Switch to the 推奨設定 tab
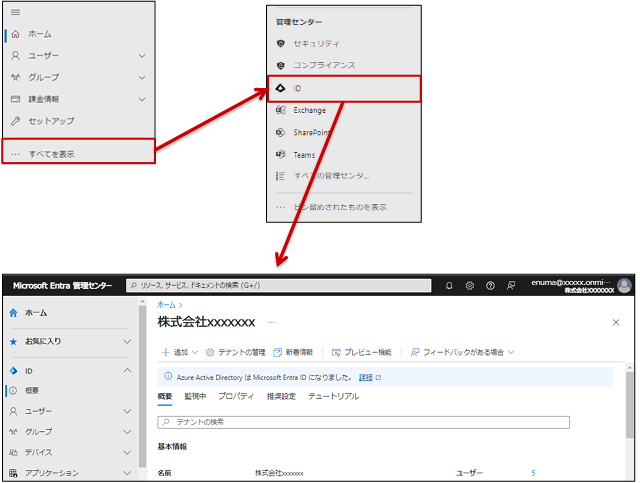This screenshot has height=483, width=640. click(x=281, y=396)
